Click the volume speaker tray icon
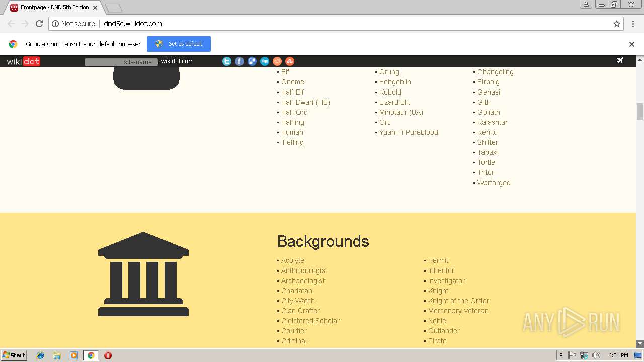 point(596,355)
